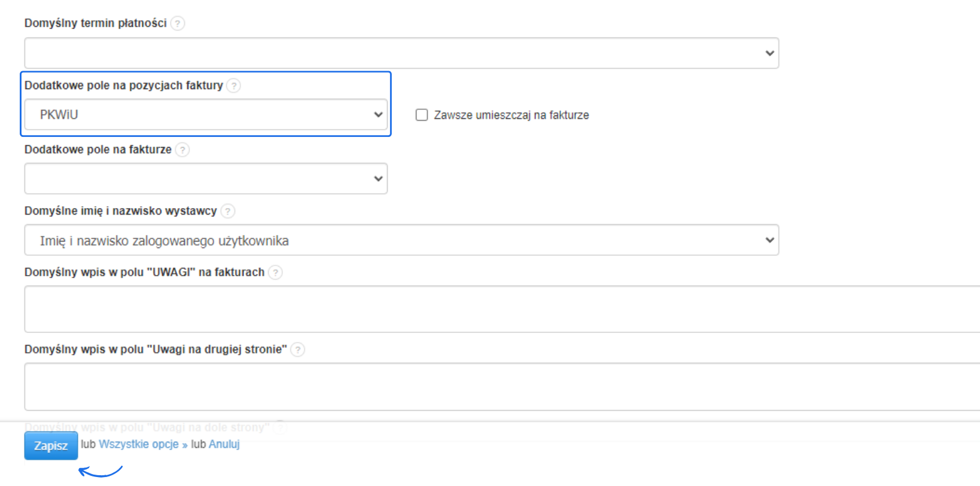Image resolution: width=980 pixels, height=486 pixels.
Task: Click the Zawsze umieszczaj na fakturze label text
Action: tap(511, 115)
